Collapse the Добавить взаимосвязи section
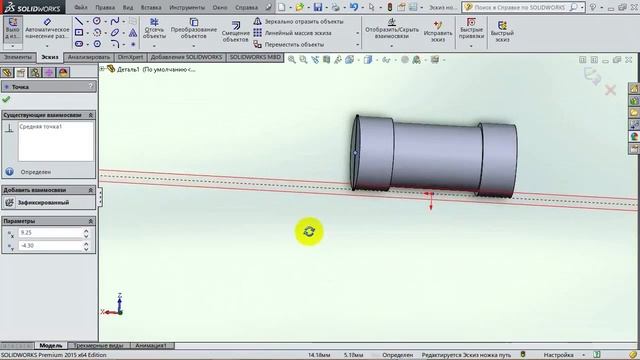Image resolution: width=640 pixels, height=360 pixels. (x=91, y=190)
